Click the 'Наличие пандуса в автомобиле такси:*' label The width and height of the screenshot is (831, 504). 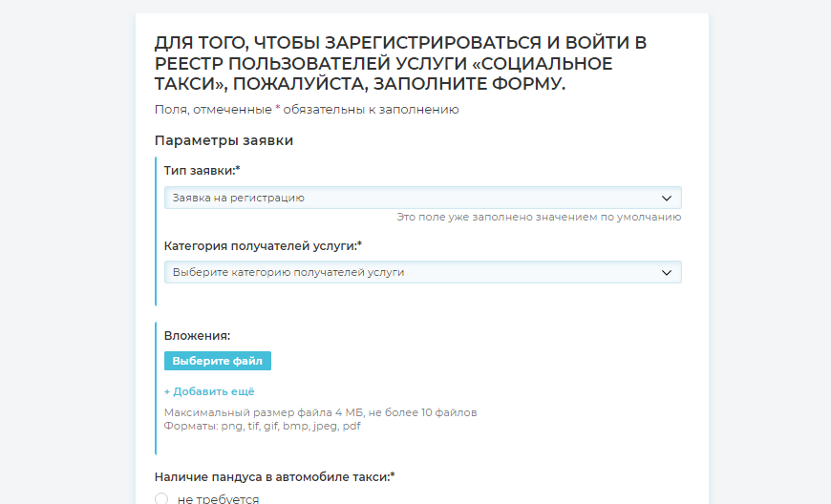click(x=274, y=477)
